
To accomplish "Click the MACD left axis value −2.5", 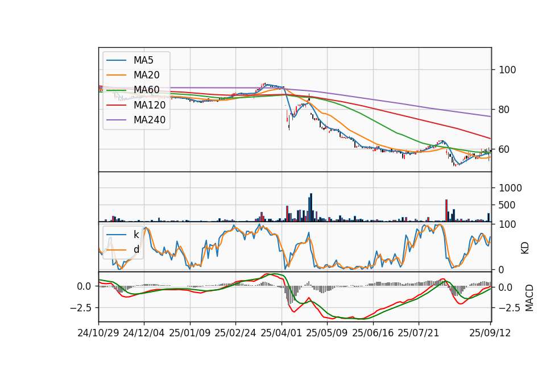I will 81,308.
